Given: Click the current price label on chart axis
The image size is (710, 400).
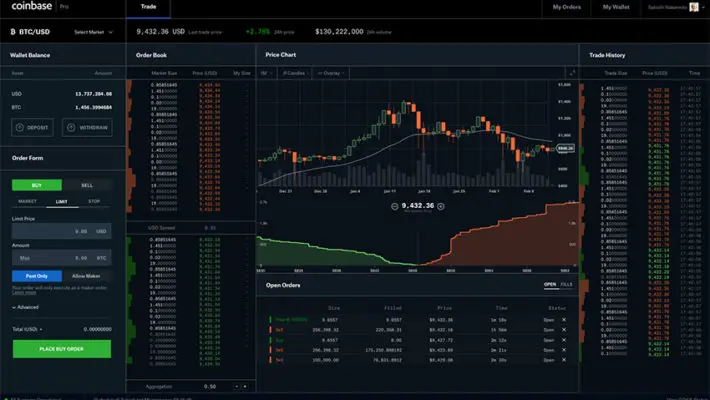Looking at the screenshot, I should 565,148.
